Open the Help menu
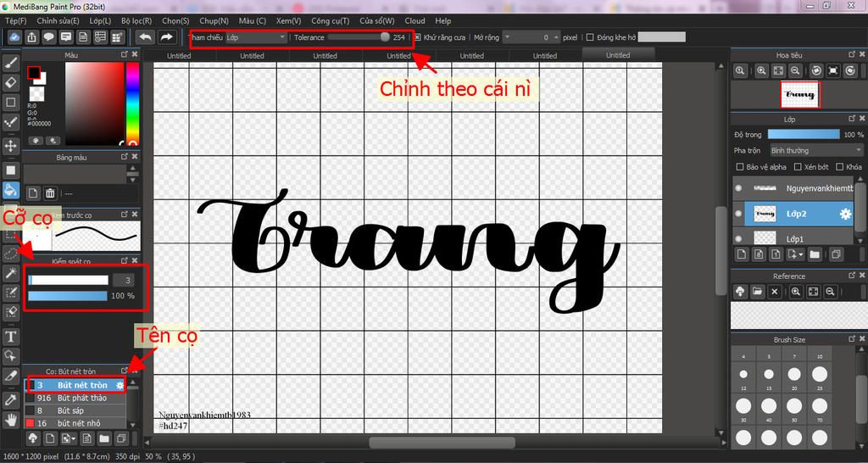868x463 pixels. [x=442, y=20]
